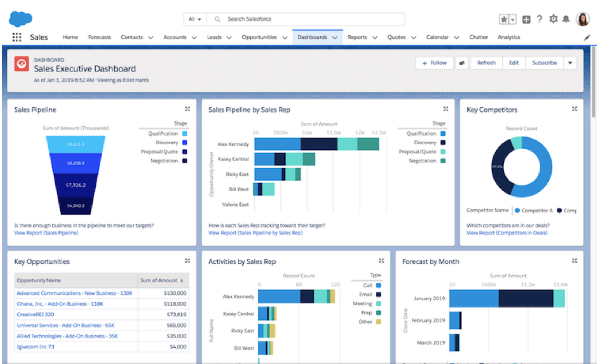Screen dimensions: 598x364
Task: Open Allied Technologies Add-On Business opportunity
Action: [67, 336]
